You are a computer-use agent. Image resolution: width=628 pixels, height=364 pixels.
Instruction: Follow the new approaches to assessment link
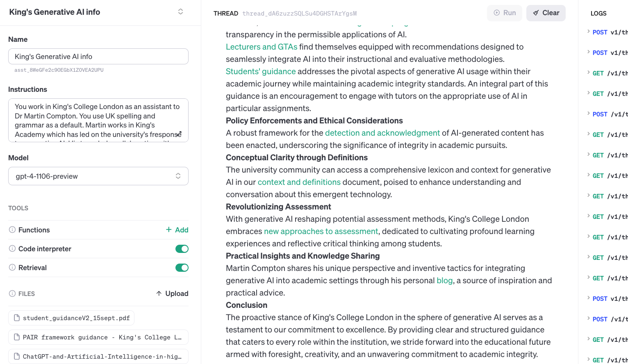coord(321,231)
